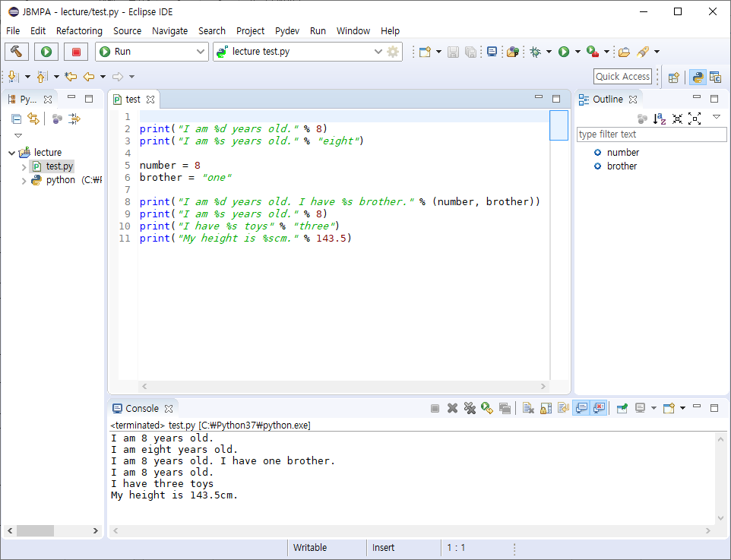This screenshot has width=731, height=560.
Task: Click the Console scroll down arrow
Action: tap(721, 518)
